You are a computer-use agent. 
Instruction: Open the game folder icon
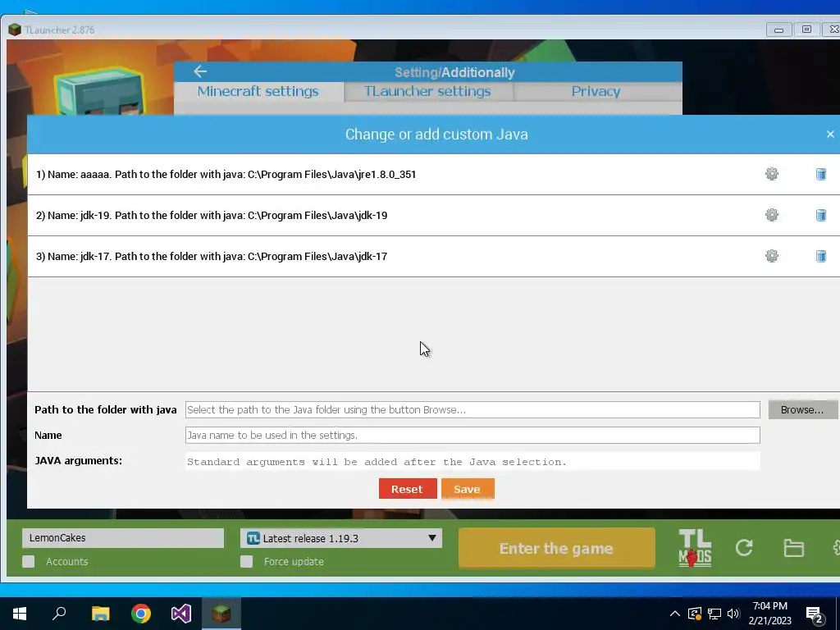(x=793, y=548)
